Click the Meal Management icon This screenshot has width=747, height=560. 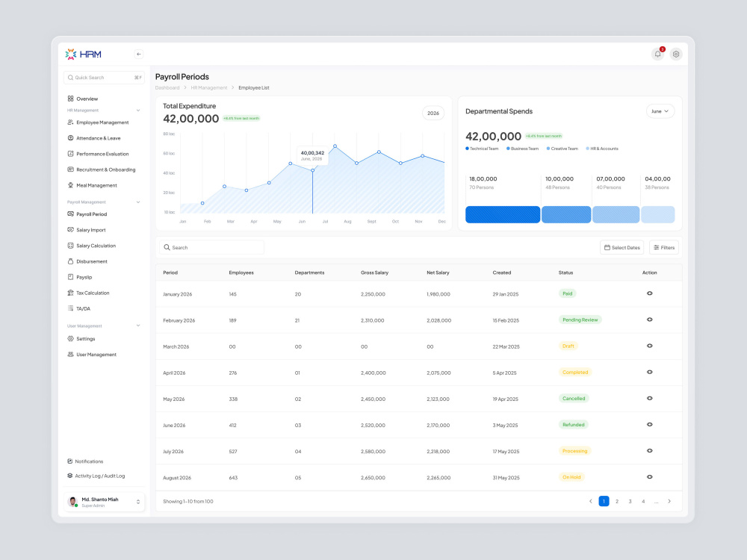coord(70,185)
